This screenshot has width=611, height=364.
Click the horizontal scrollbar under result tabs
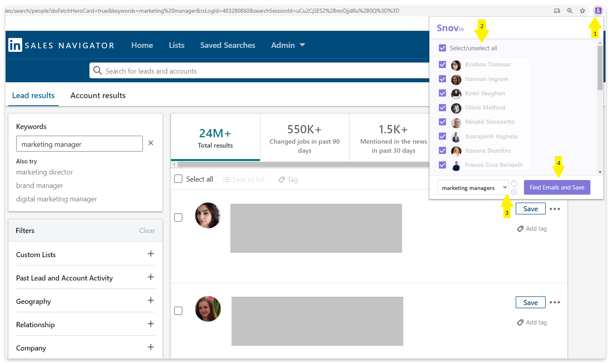click(x=303, y=164)
